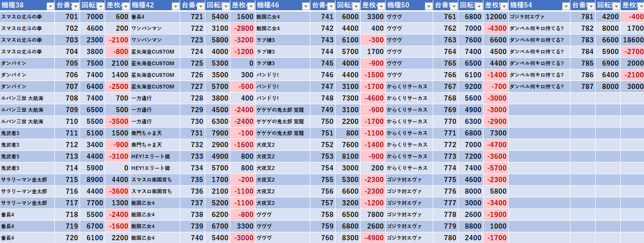Open 回転 filter arrow in the 機種54 group
The image size is (644, 243).
point(616,6)
